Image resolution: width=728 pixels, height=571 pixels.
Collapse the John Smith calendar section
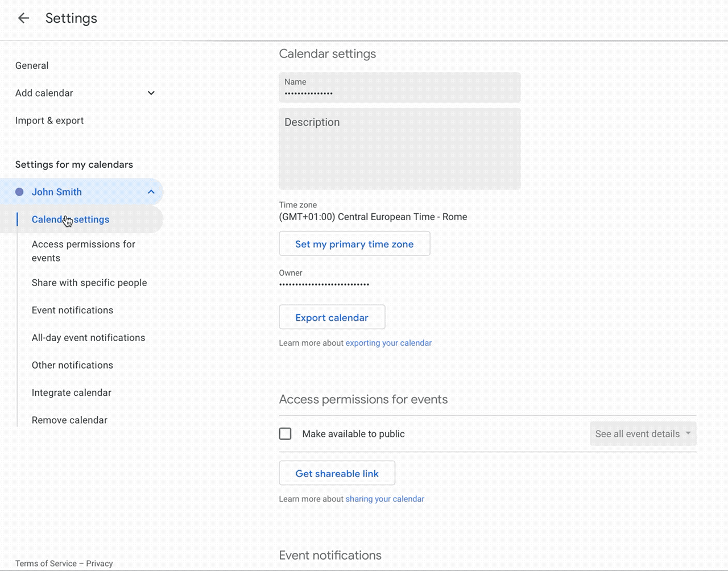151,192
